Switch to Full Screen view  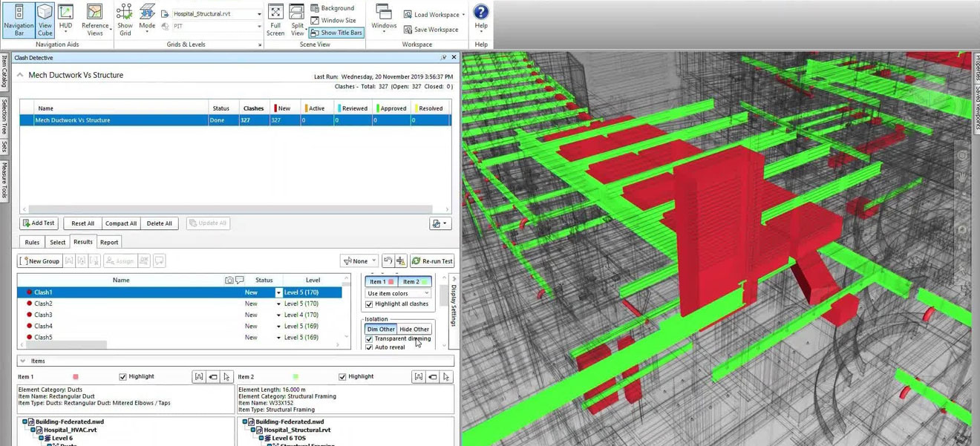[275, 20]
